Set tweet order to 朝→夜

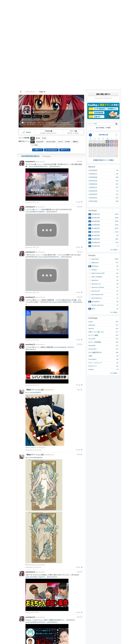(x=38, y=138)
